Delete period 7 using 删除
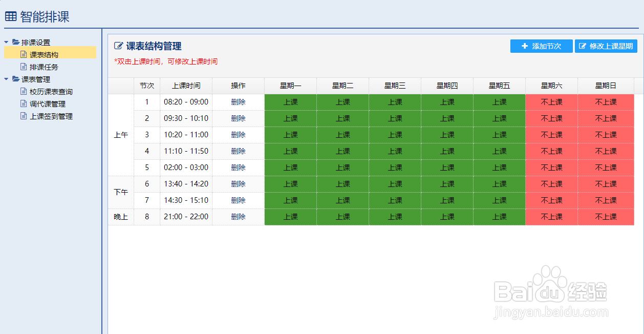This screenshot has height=334, width=644. pyautogui.click(x=238, y=200)
